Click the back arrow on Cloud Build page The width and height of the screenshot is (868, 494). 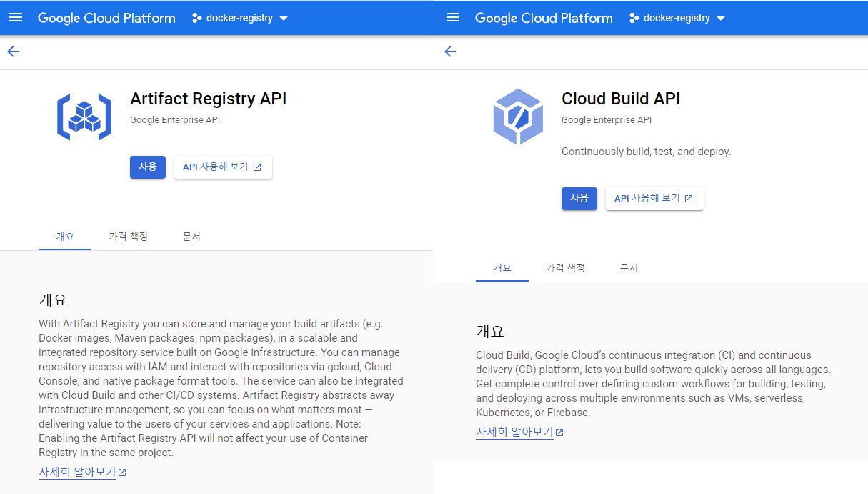pyautogui.click(x=449, y=51)
